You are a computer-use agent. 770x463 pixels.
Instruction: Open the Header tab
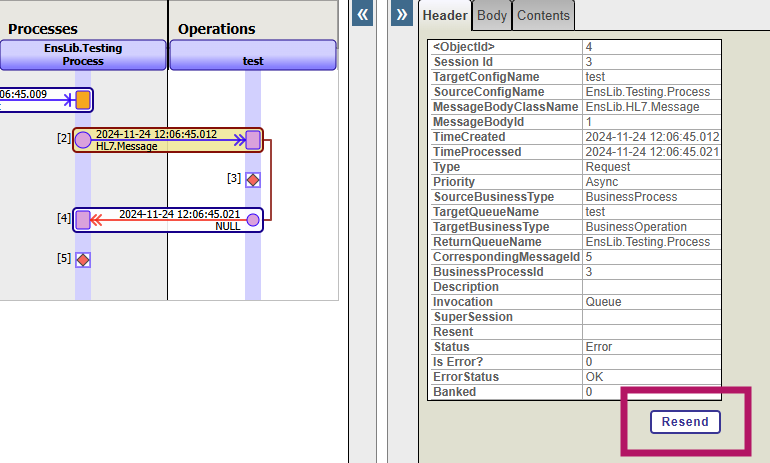(x=445, y=15)
